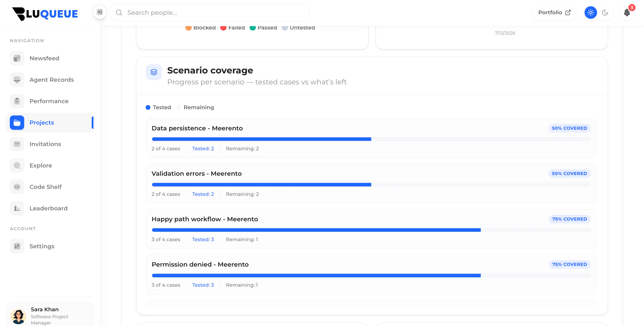
Task: Click Data persistence 50% COVERED badge
Action: (570, 128)
